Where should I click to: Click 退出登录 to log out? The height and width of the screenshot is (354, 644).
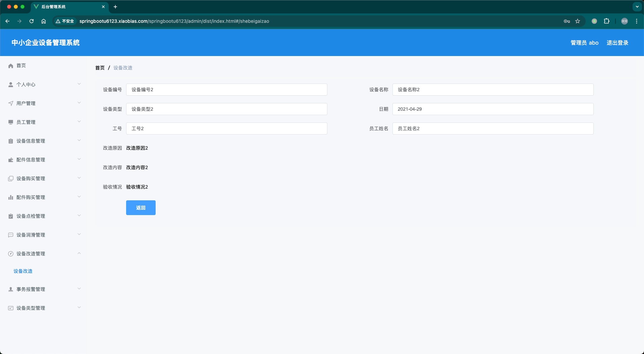(x=618, y=43)
